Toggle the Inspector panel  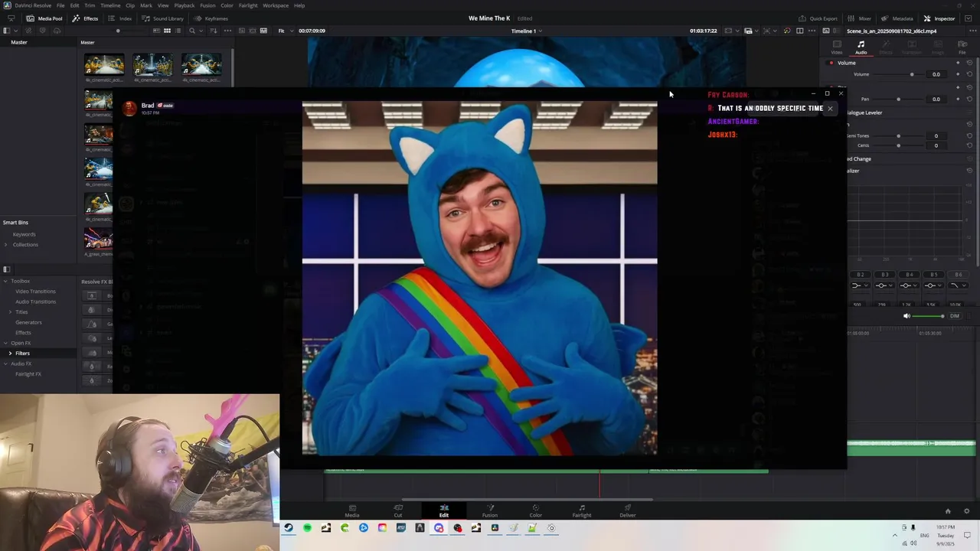pyautogui.click(x=939, y=18)
